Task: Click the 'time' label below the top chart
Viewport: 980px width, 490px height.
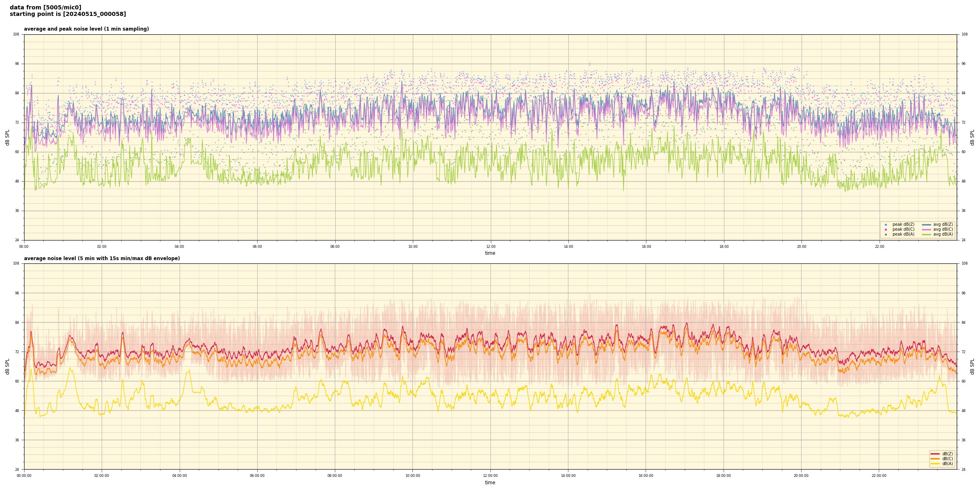Action: click(490, 253)
